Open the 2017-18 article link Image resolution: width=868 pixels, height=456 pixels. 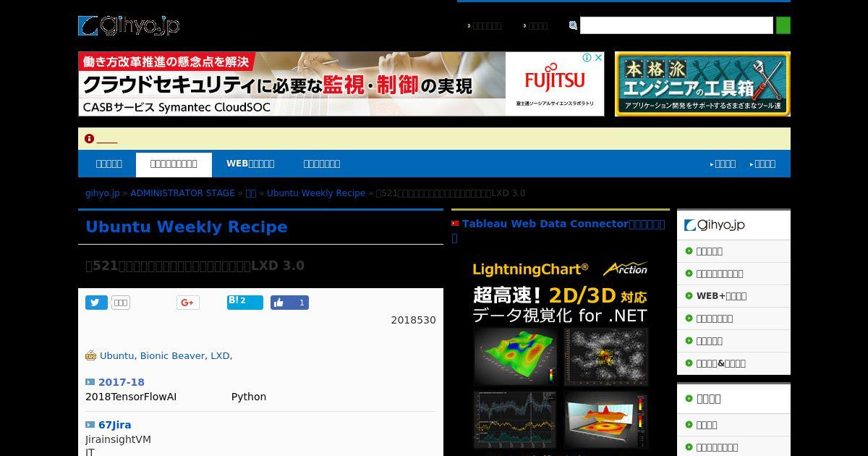coord(122,382)
